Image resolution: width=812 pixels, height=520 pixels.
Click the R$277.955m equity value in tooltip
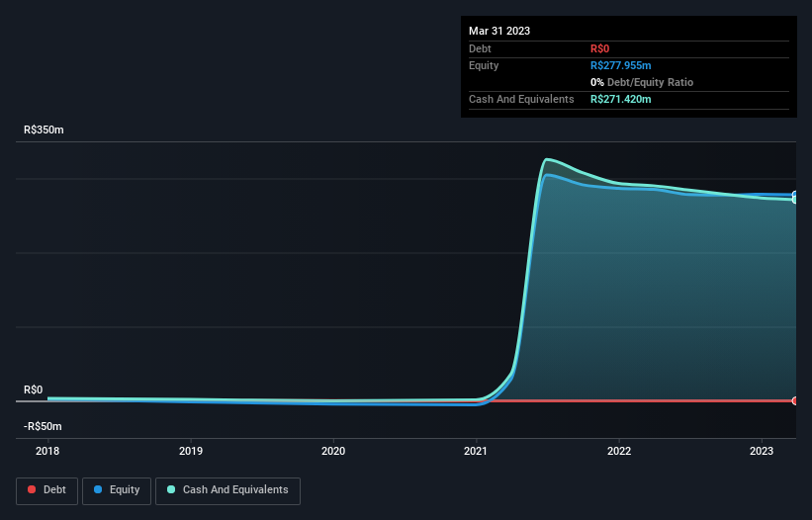click(x=620, y=65)
